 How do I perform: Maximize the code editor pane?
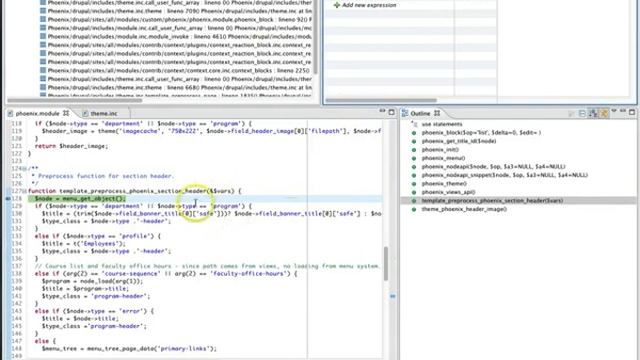click(x=391, y=112)
